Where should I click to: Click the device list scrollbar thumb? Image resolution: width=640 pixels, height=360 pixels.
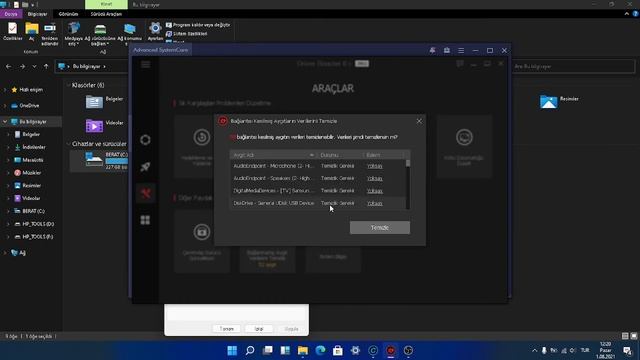(407, 163)
